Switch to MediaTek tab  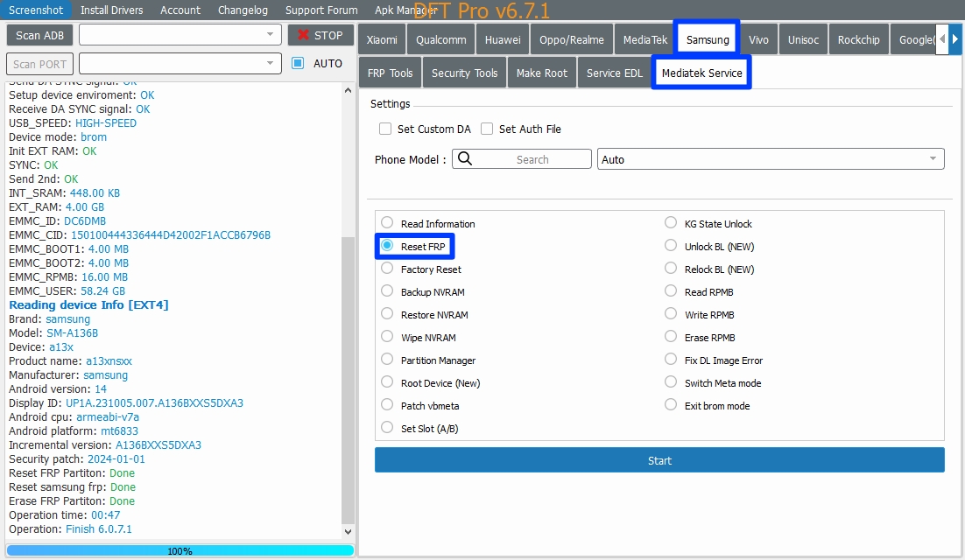(x=645, y=39)
